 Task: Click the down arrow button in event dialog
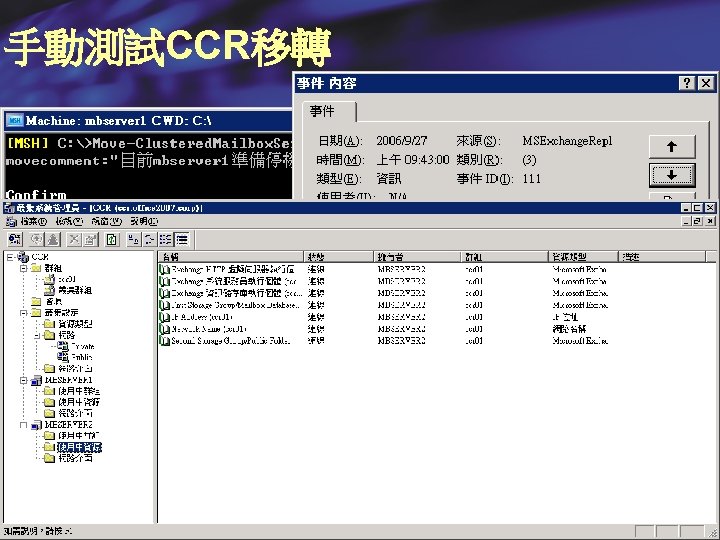672,175
